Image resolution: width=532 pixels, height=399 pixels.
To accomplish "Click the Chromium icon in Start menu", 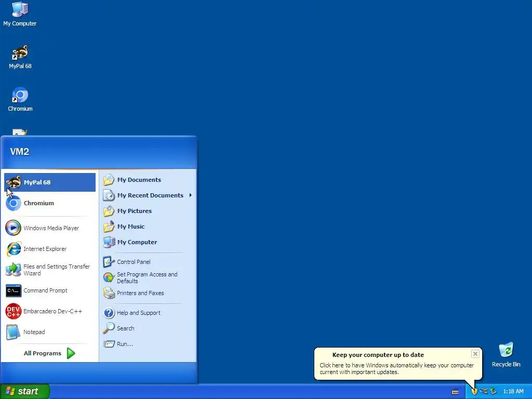I will click(14, 203).
